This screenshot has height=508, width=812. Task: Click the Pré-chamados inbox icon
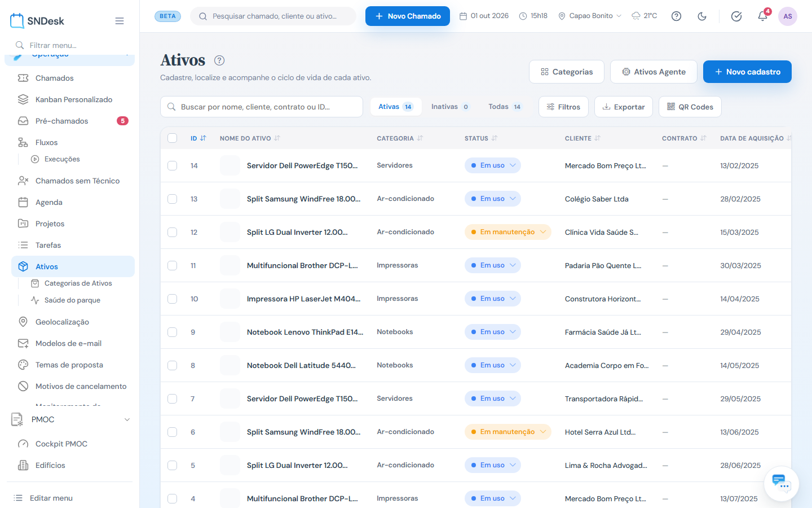pyautogui.click(x=23, y=121)
